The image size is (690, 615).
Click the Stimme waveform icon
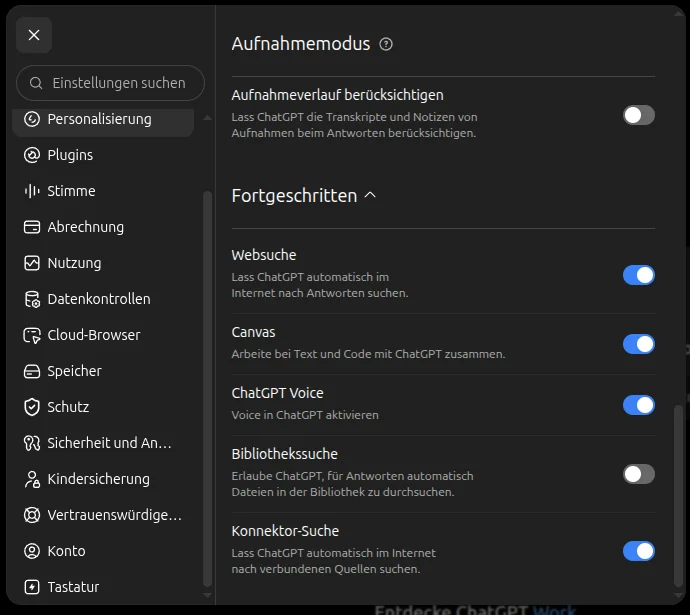pos(32,191)
